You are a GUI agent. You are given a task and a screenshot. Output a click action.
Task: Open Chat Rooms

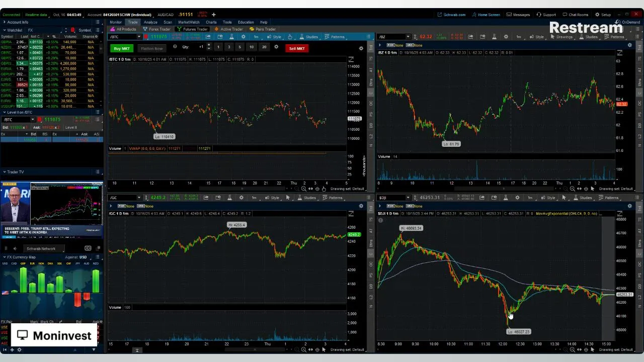tap(575, 15)
